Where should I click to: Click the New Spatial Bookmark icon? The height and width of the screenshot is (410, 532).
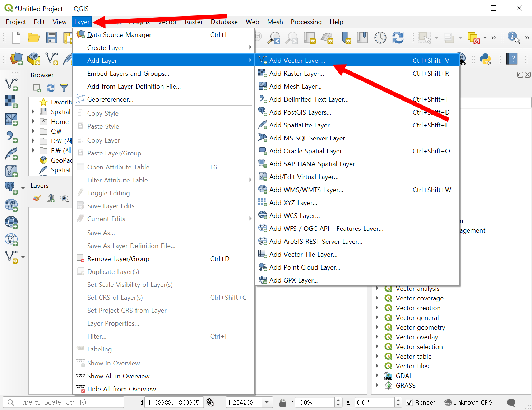point(346,38)
